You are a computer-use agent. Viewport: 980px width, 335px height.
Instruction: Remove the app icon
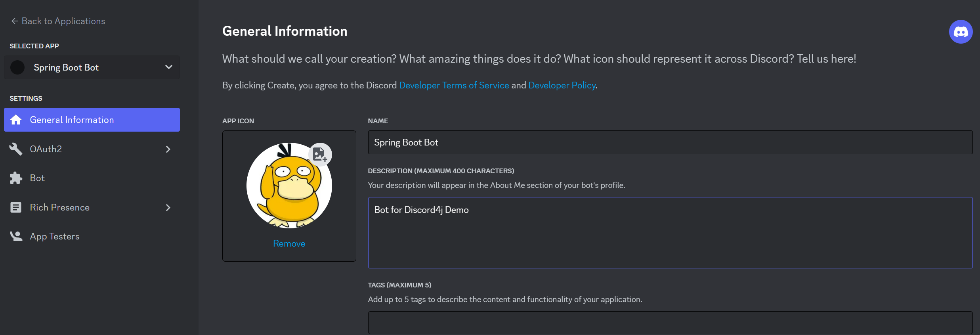click(x=289, y=243)
